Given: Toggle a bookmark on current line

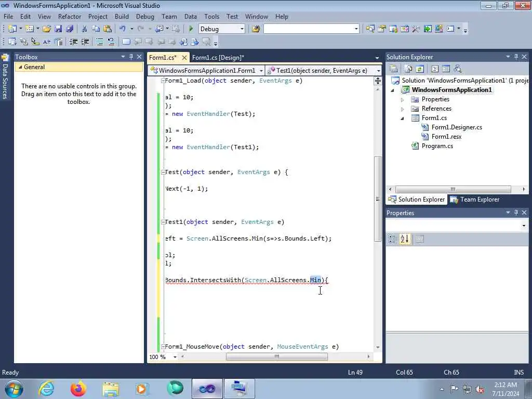Looking at the screenshot, I should tap(126, 42).
